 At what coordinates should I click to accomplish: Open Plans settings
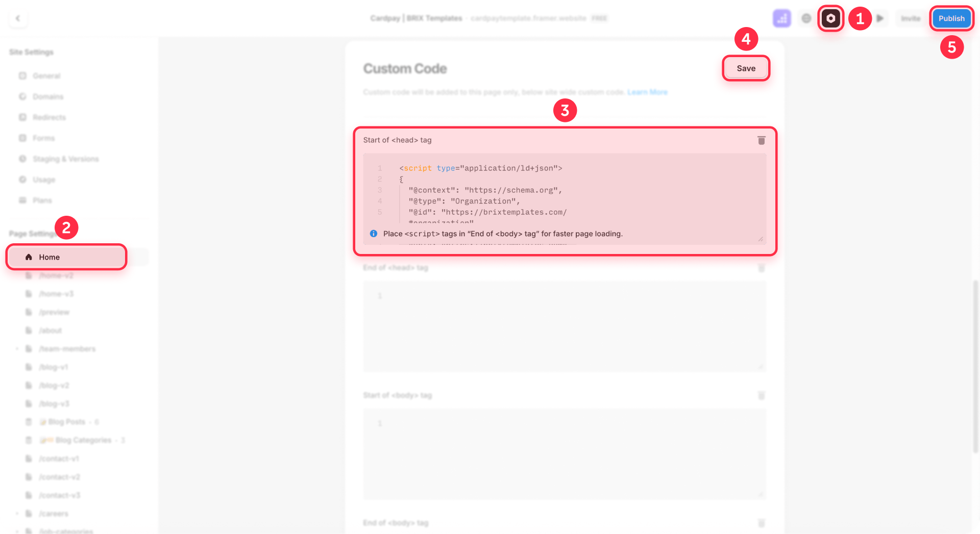click(42, 200)
